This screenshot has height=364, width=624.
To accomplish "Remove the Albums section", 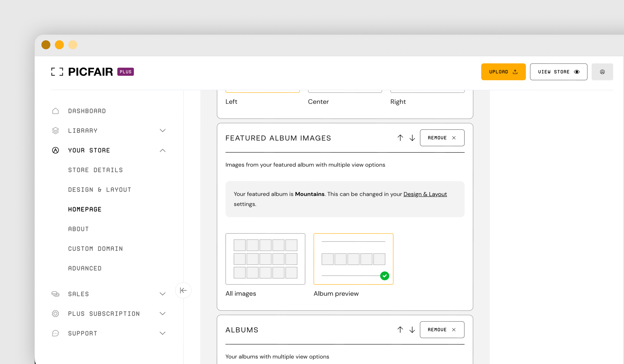I will [x=442, y=330].
